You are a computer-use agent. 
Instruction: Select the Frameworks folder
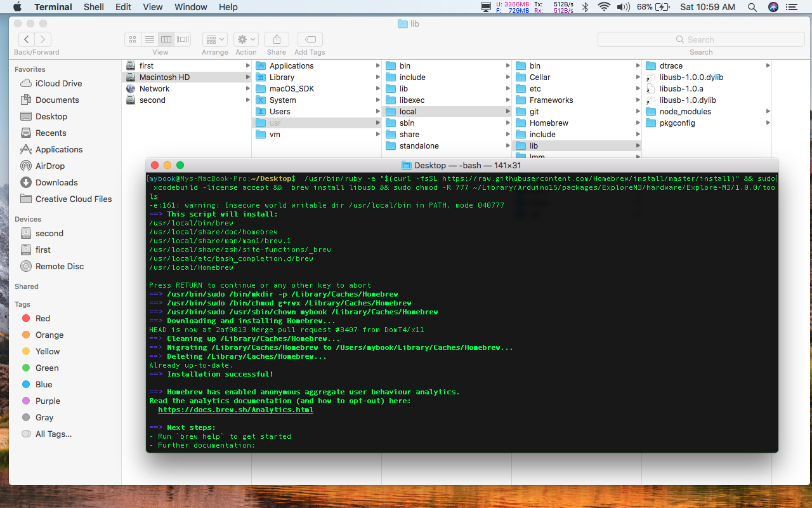(577, 100)
